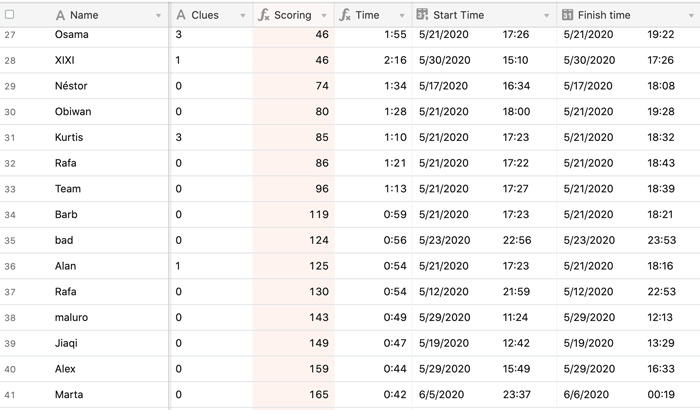This screenshot has width=700, height=410.
Task: Click row number 41
Action: pos(10,395)
